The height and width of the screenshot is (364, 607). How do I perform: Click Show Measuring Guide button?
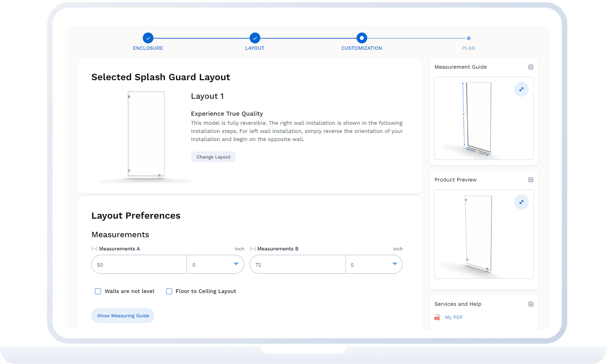click(123, 316)
